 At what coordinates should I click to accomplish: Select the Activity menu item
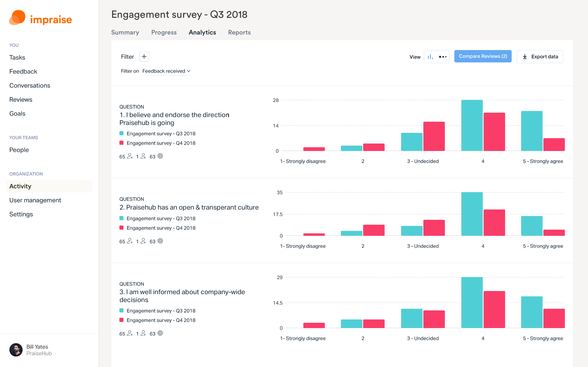pos(20,186)
